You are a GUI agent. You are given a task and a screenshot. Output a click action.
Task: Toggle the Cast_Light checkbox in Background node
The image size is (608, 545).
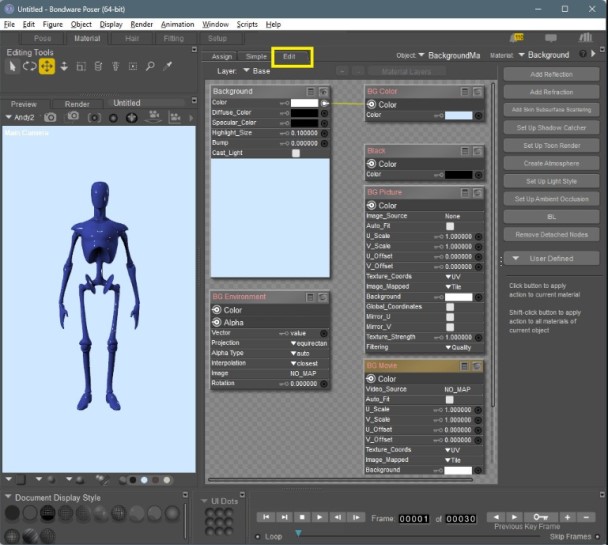296,153
